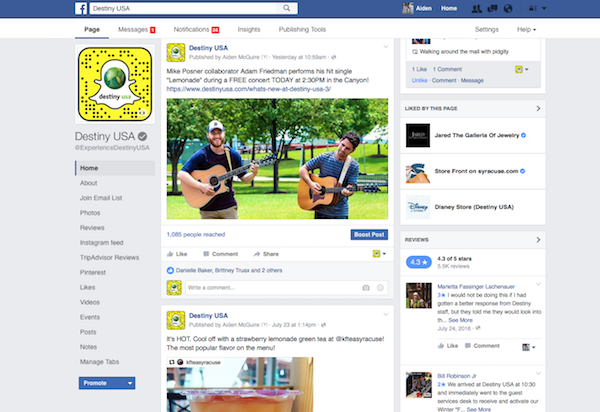
Task: Click the Boost Post button
Action: click(x=369, y=234)
